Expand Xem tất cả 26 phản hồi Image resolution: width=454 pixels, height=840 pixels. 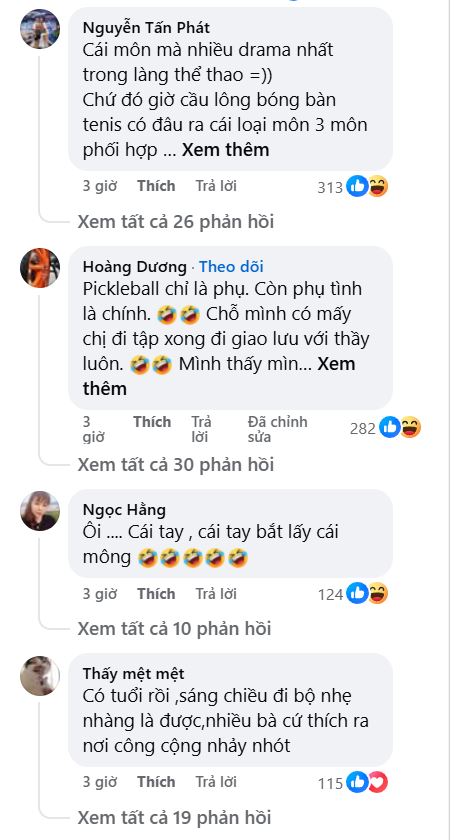point(175,221)
